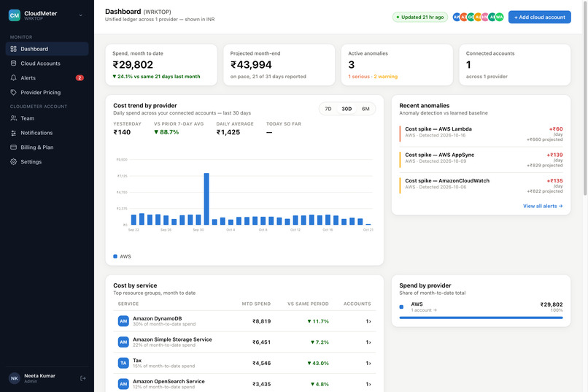588x392 pixels.
Task: Click the Alerts bell icon
Action: click(14, 77)
